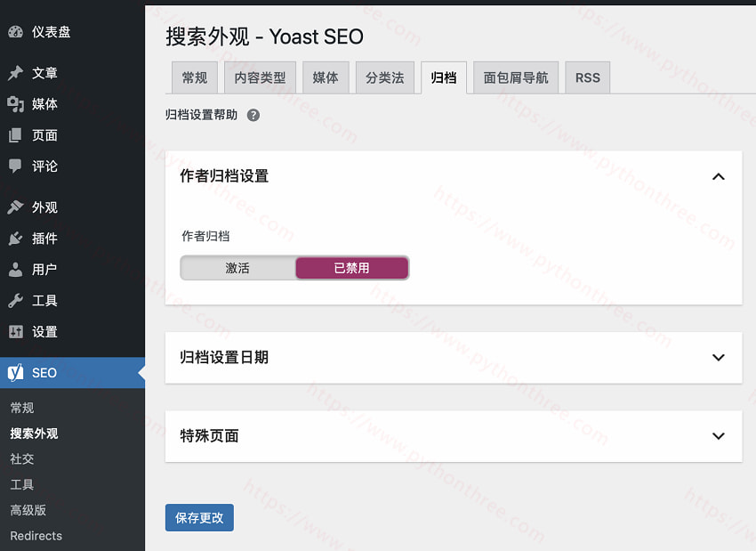Image resolution: width=756 pixels, height=551 pixels.
Task: Open 文章 in the admin menu
Action: 44,73
